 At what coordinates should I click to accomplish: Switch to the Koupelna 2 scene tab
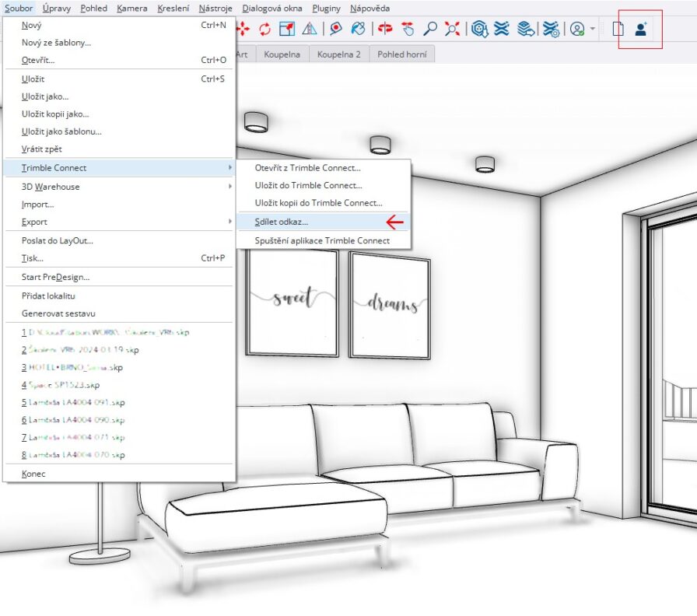click(x=338, y=54)
